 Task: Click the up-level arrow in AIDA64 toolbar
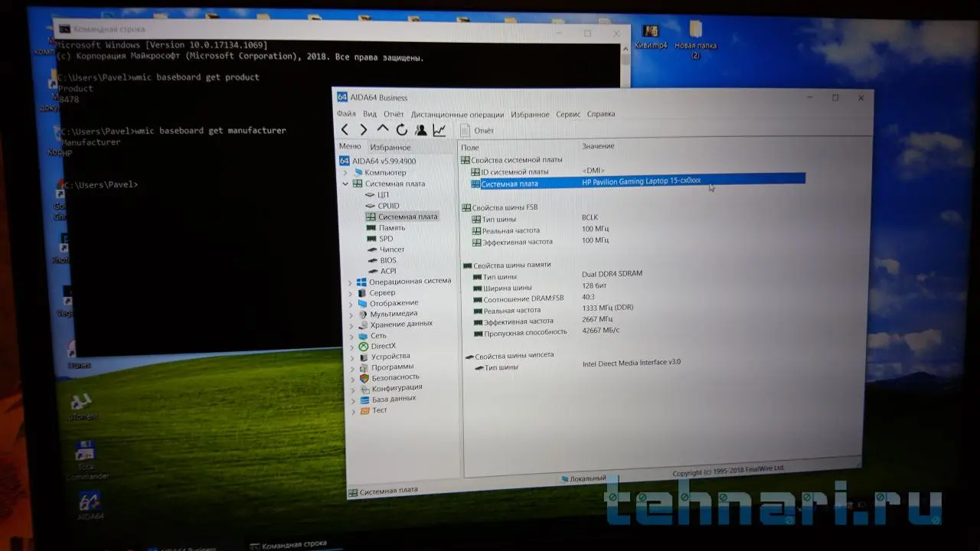pyautogui.click(x=382, y=129)
